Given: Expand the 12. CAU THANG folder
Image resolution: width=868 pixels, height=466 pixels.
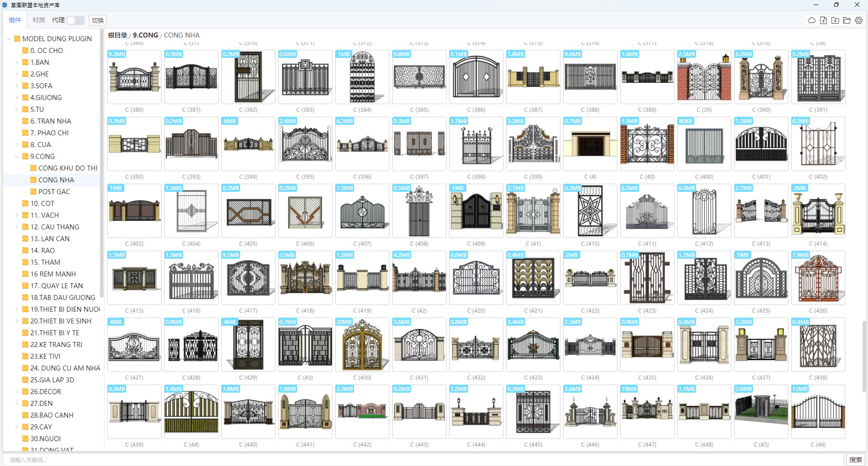Looking at the screenshot, I should pyautogui.click(x=17, y=227).
